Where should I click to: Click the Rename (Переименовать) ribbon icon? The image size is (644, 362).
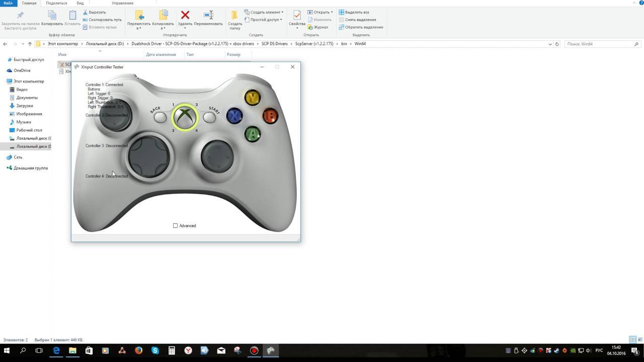208,15
